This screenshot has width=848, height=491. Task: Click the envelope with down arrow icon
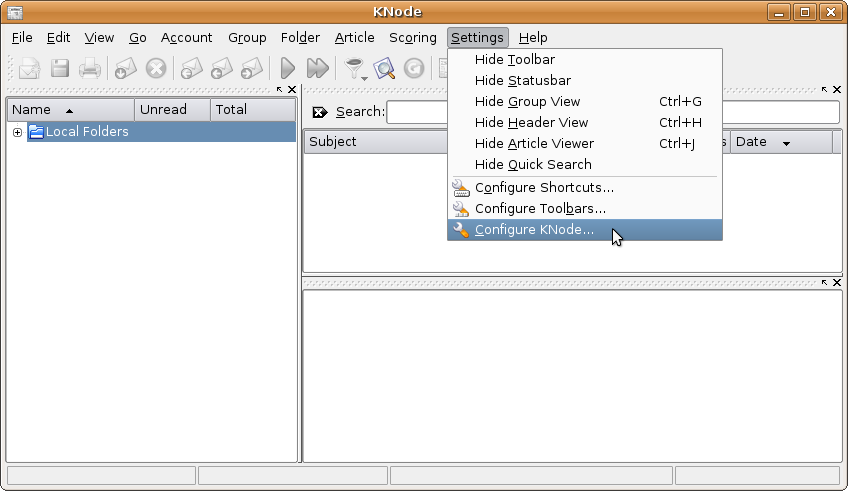pyautogui.click(x=125, y=69)
